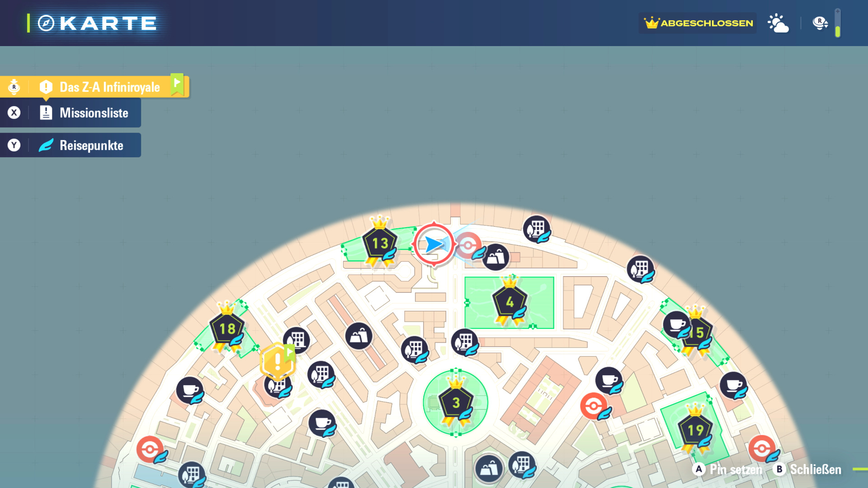Select yellow exclamation mission marker
This screenshot has width=868, height=488.
click(277, 361)
